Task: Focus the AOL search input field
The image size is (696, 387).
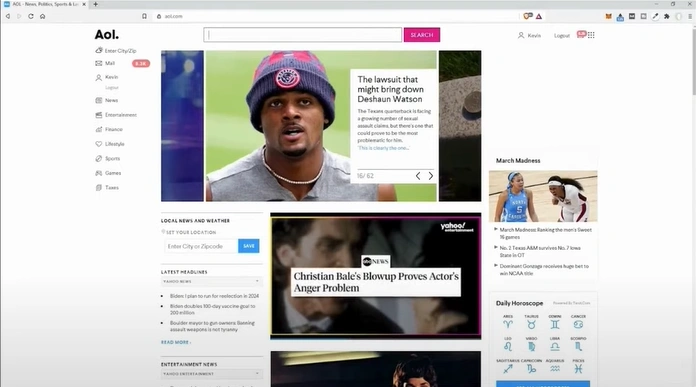Action: click(x=303, y=35)
